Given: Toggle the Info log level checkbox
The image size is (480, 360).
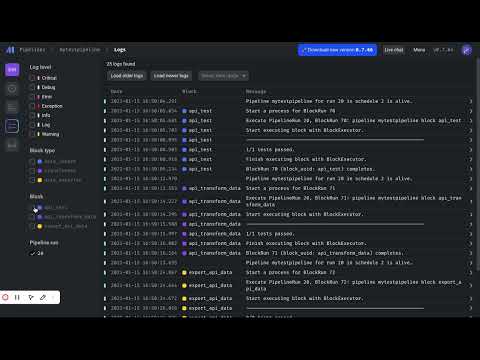Looking at the screenshot, I should pos(32,115).
